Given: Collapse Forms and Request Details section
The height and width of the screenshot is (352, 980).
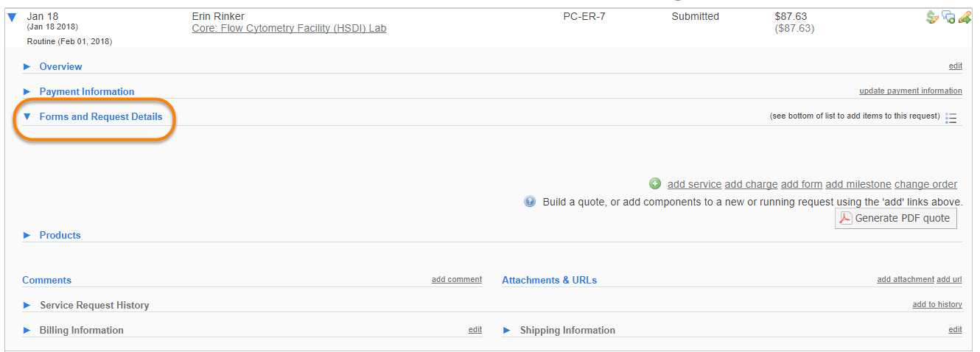Looking at the screenshot, I should [x=27, y=117].
